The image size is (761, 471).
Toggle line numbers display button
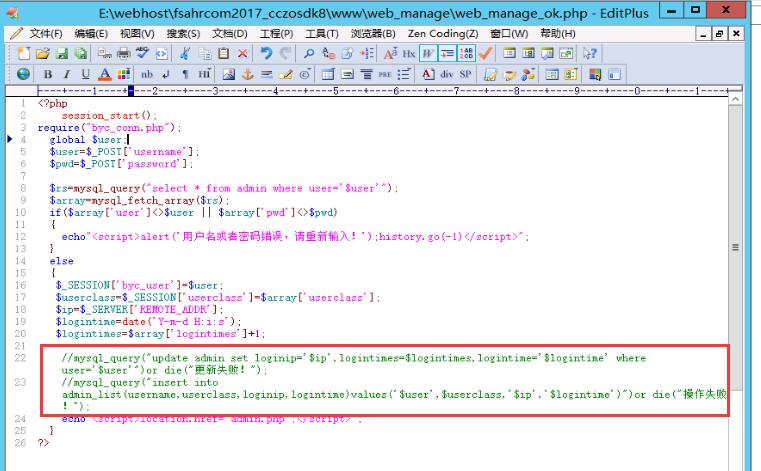pos(466,53)
